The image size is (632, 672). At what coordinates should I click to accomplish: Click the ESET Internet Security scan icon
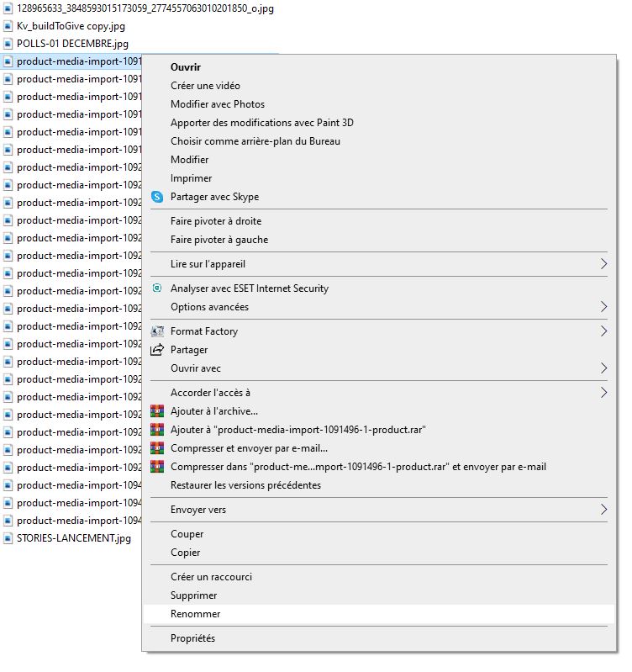pyautogui.click(x=157, y=288)
